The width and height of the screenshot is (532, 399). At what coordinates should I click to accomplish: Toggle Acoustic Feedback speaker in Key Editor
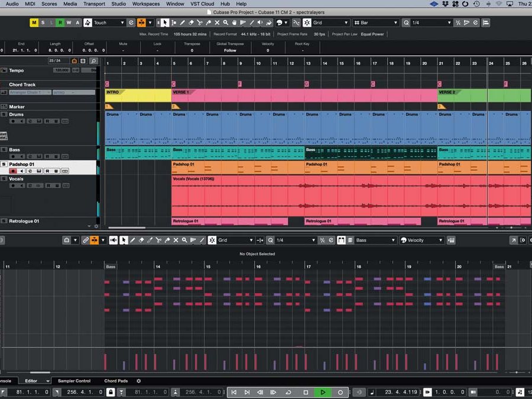click(113, 240)
